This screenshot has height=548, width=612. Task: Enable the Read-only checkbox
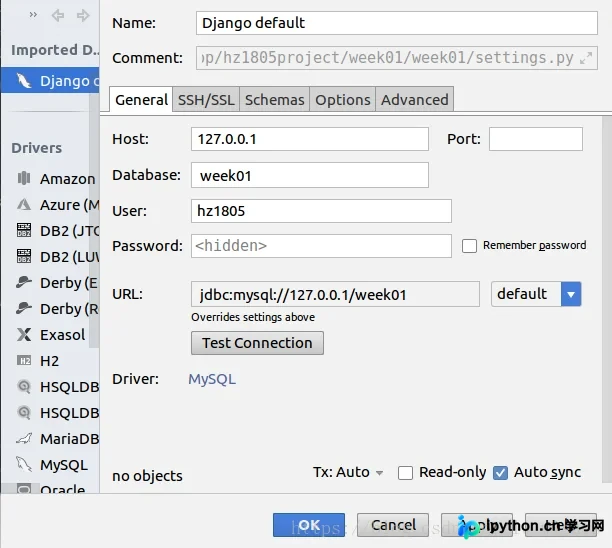click(405, 473)
